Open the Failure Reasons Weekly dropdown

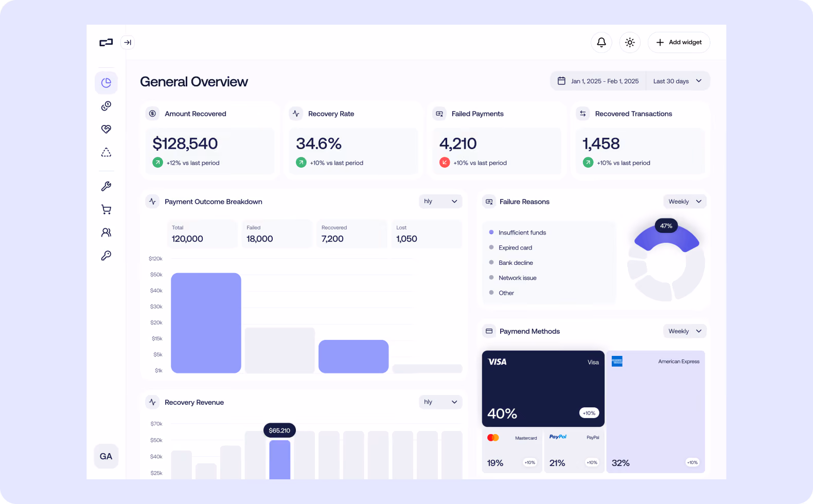pos(685,202)
